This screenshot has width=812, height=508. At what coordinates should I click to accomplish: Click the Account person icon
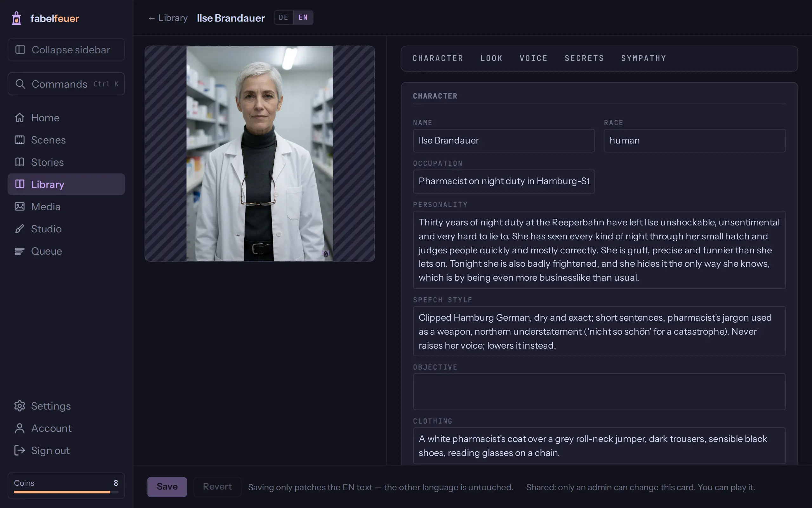[19, 428]
